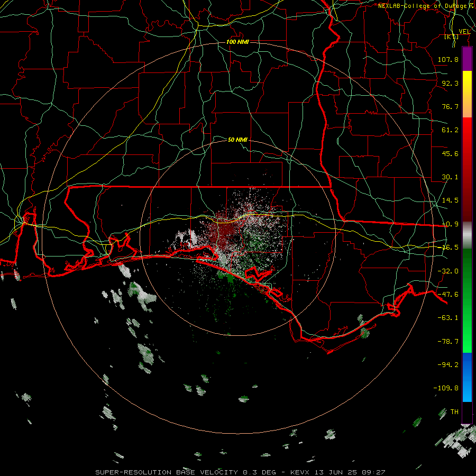Click the 107.8 scale value

coord(448,59)
